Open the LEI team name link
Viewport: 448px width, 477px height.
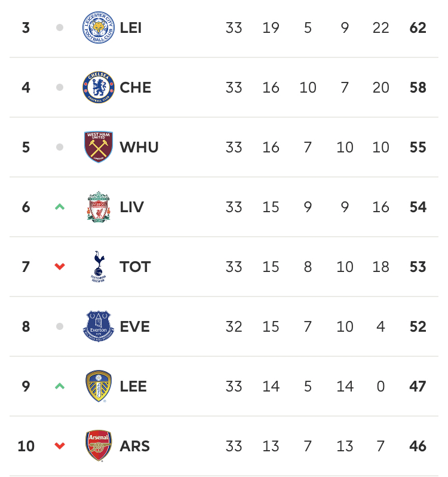[131, 28]
